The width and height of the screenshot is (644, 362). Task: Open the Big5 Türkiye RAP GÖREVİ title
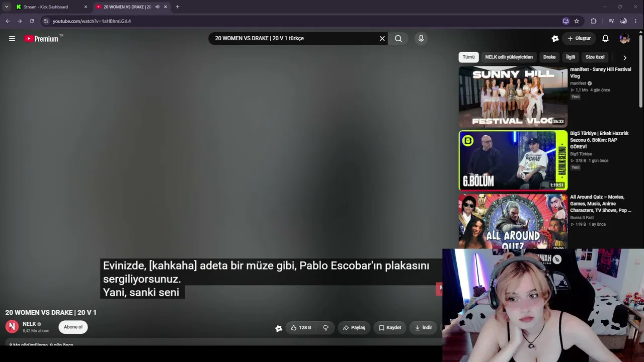pyautogui.click(x=600, y=140)
